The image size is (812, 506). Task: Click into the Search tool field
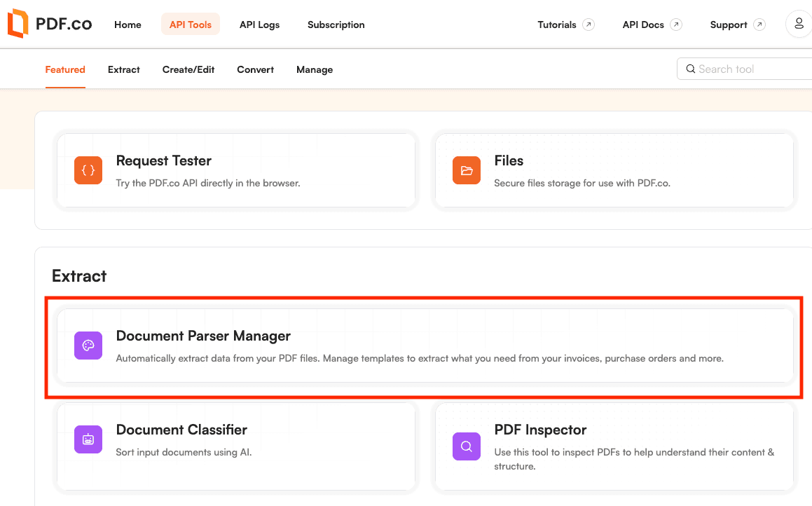tap(750, 69)
